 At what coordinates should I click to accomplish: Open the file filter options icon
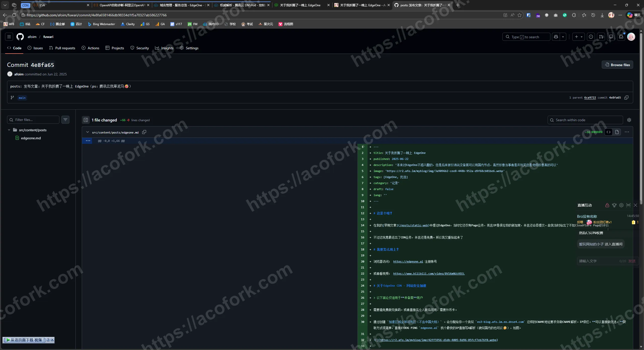point(65,120)
